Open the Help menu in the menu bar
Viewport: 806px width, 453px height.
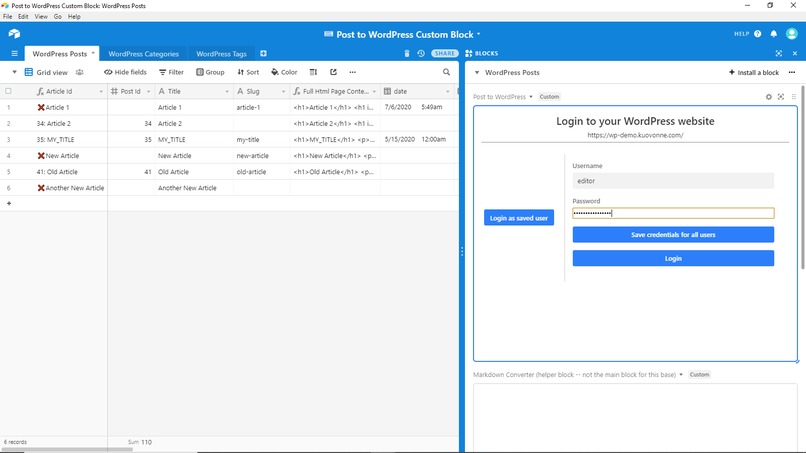point(74,16)
